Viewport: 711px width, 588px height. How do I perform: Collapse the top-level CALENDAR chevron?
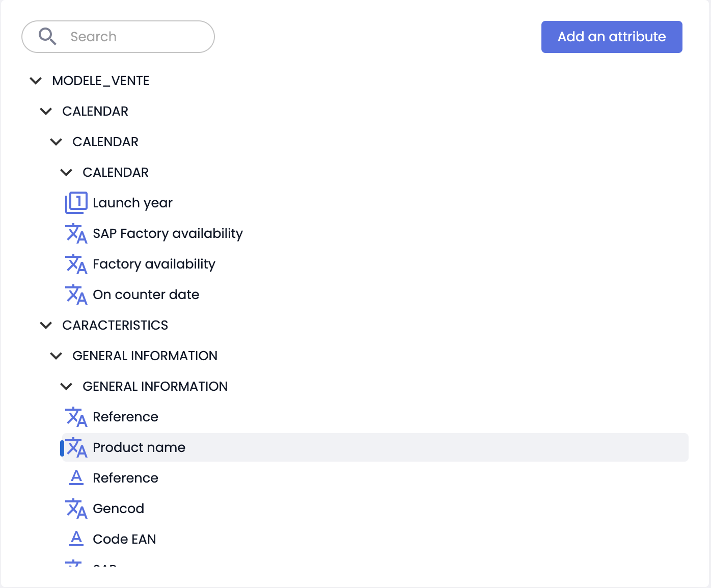pos(46,111)
